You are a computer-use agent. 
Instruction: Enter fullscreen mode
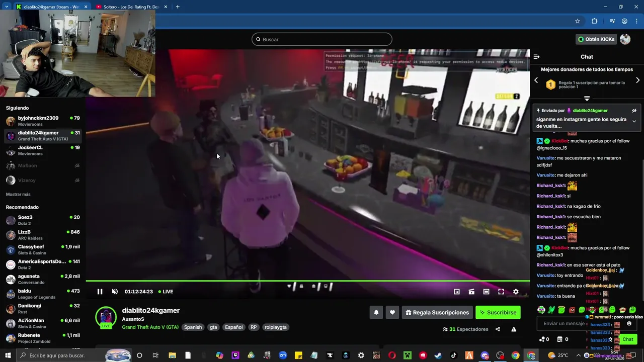[501, 292]
